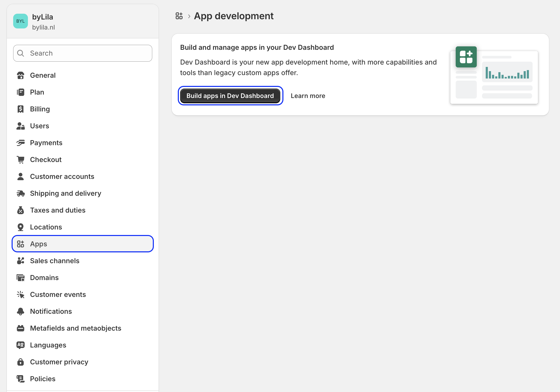Open the Sales channels settings

click(x=55, y=261)
